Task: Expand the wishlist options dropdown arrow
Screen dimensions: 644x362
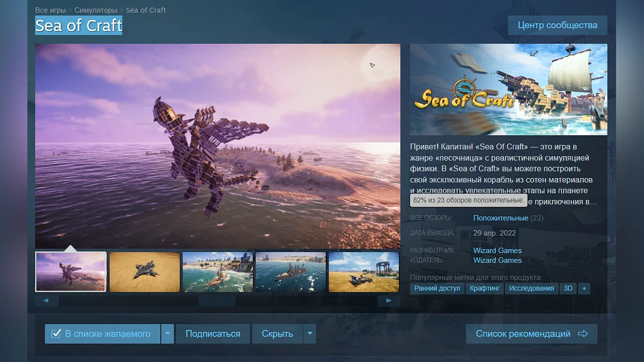Action: (x=167, y=334)
